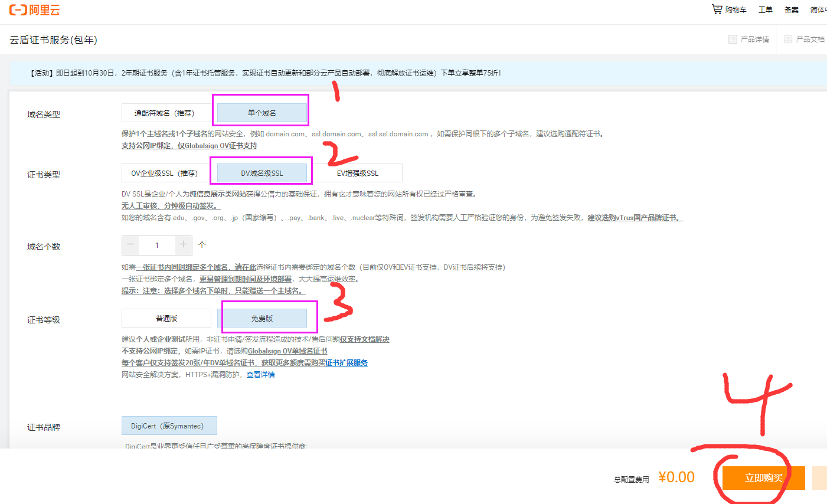This screenshot has width=827, height=504.
Task: Click the 证书类型 label
Action: 44,175
